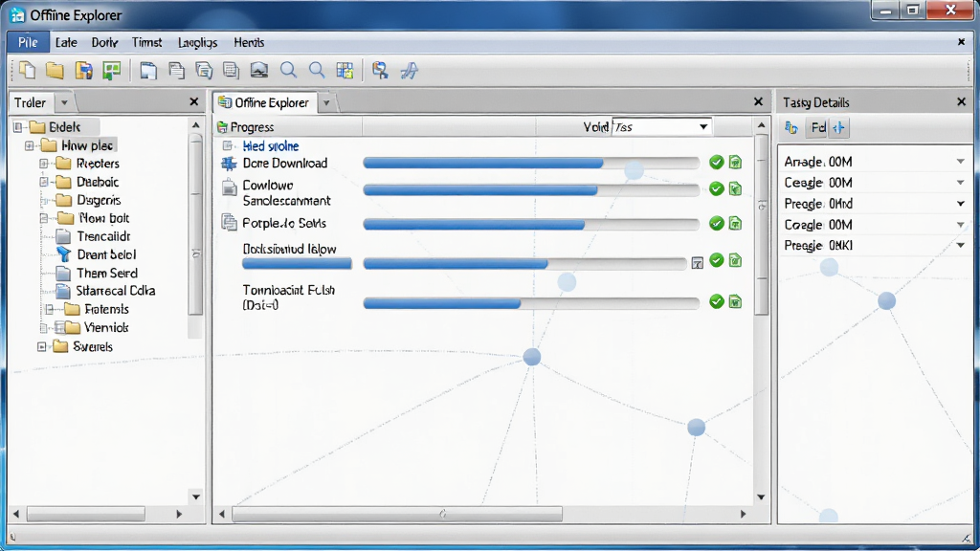Click the second magnifier icon in toolbar
The width and height of the screenshot is (980, 551).
click(x=317, y=70)
